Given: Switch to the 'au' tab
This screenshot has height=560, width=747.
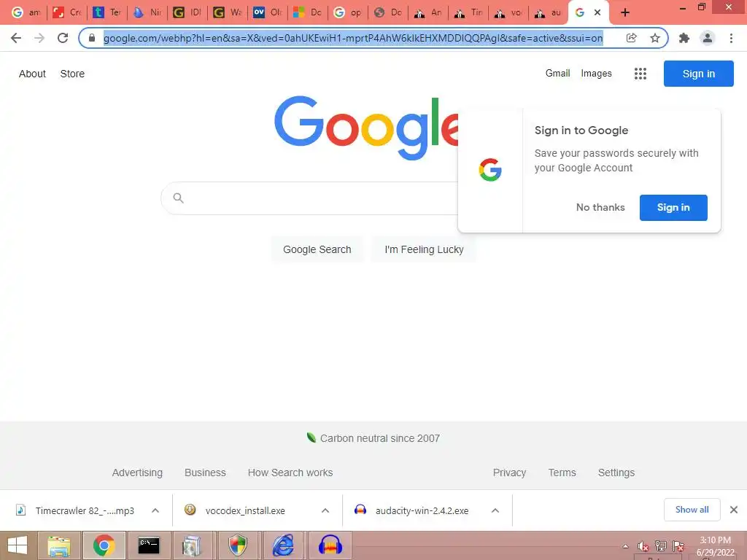Looking at the screenshot, I should 549,13.
